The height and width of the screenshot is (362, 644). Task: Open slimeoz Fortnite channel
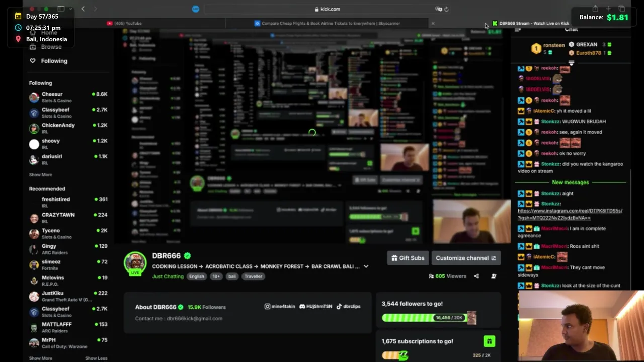tap(68, 265)
